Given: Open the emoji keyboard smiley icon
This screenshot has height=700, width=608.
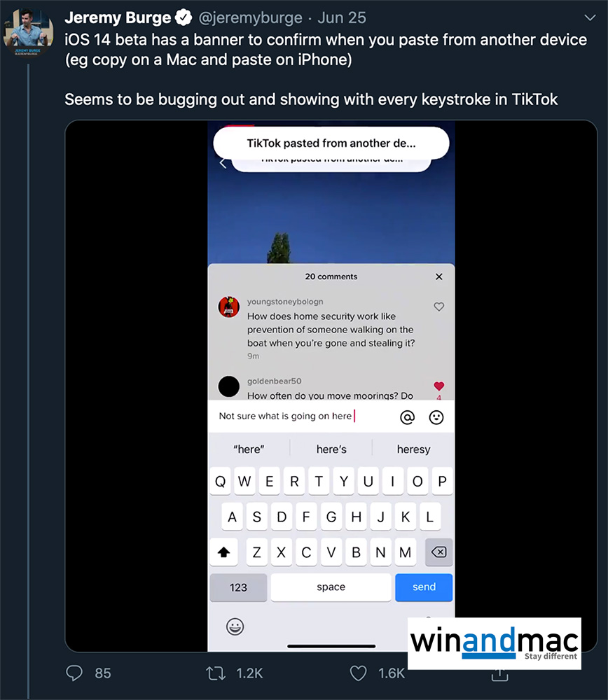Looking at the screenshot, I should [x=235, y=626].
